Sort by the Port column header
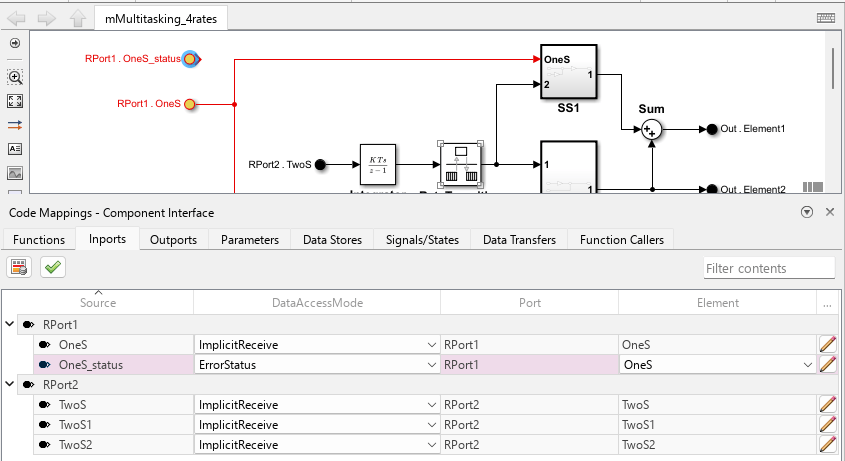This screenshot has width=845, height=461. click(x=530, y=302)
